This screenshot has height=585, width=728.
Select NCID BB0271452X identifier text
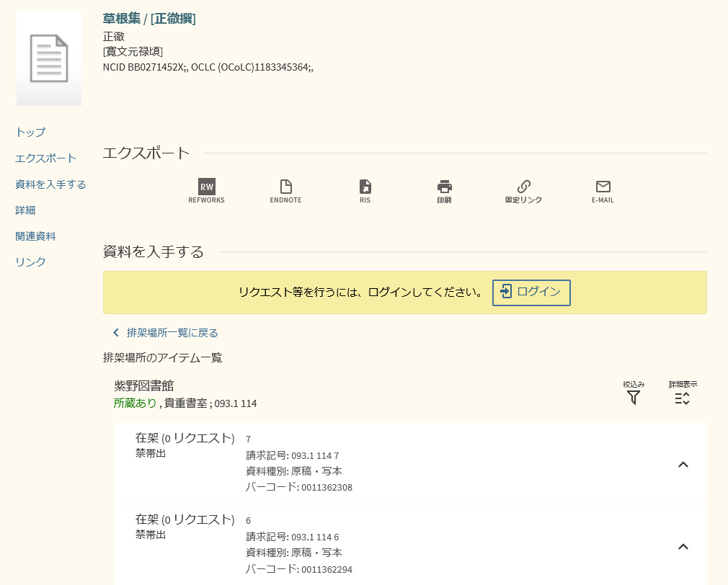click(143, 67)
